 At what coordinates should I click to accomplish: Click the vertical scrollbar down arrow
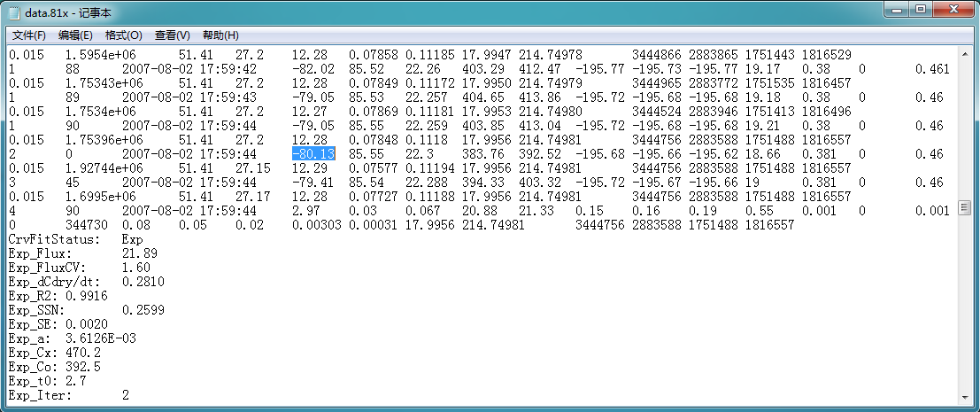[x=965, y=395]
